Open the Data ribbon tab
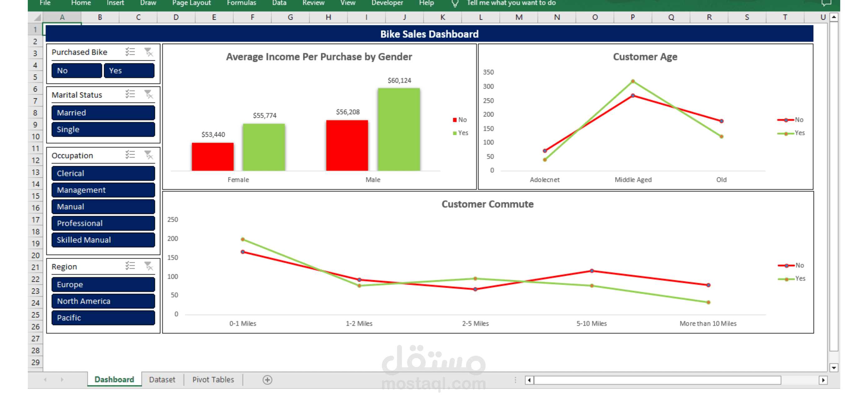This screenshot has height=401, width=868. click(x=279, y=3)
